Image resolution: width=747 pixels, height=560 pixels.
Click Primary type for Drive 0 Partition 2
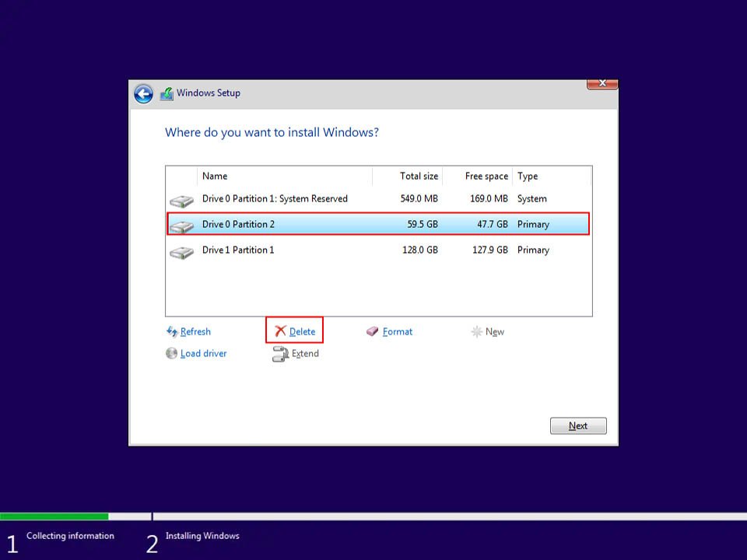(533, 224)
